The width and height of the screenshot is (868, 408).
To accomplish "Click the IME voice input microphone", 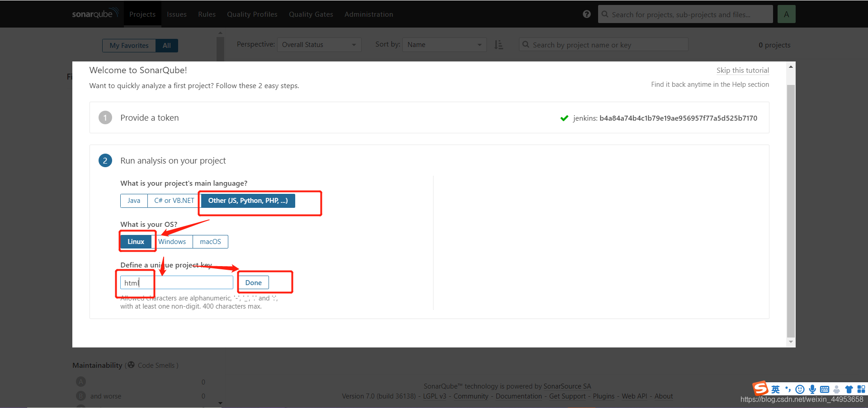I will (812, 389).
